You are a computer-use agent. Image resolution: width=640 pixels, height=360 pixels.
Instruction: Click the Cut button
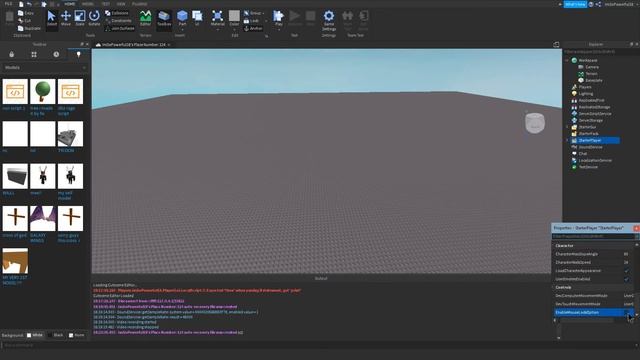click(24, 21)
